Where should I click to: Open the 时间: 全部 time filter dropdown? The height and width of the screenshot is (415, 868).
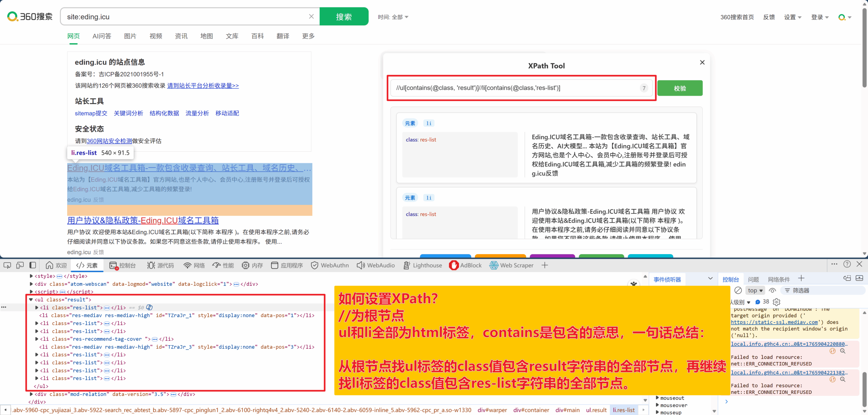tap(393, 17)
